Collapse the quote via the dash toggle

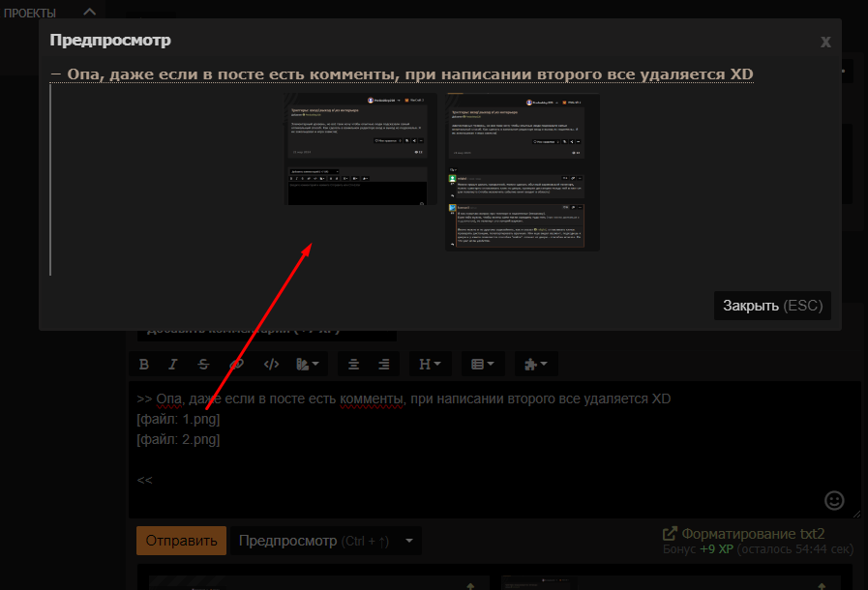(55, 74)
